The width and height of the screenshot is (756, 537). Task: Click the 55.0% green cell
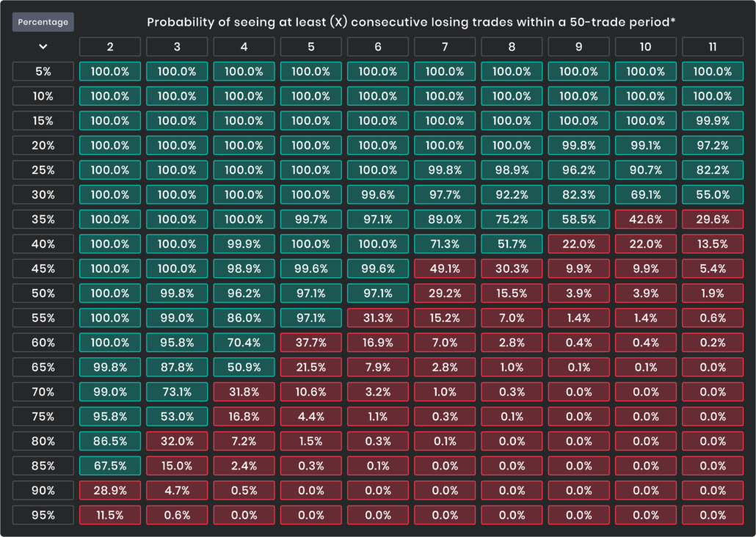tap(712, 195)
